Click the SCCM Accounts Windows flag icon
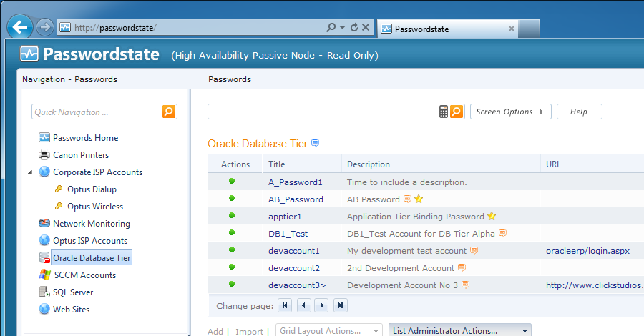Viewport: 644px width, 336px height. pos(45,275)
